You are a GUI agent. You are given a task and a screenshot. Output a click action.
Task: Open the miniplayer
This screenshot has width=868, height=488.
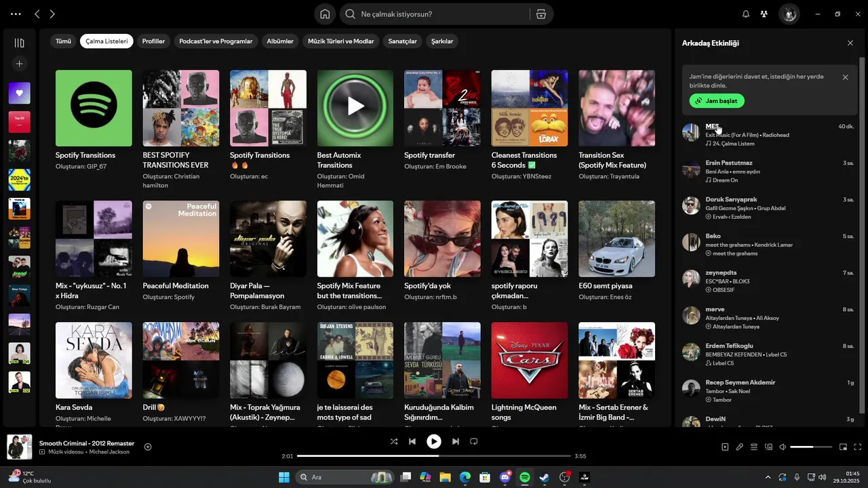(844, 447)
